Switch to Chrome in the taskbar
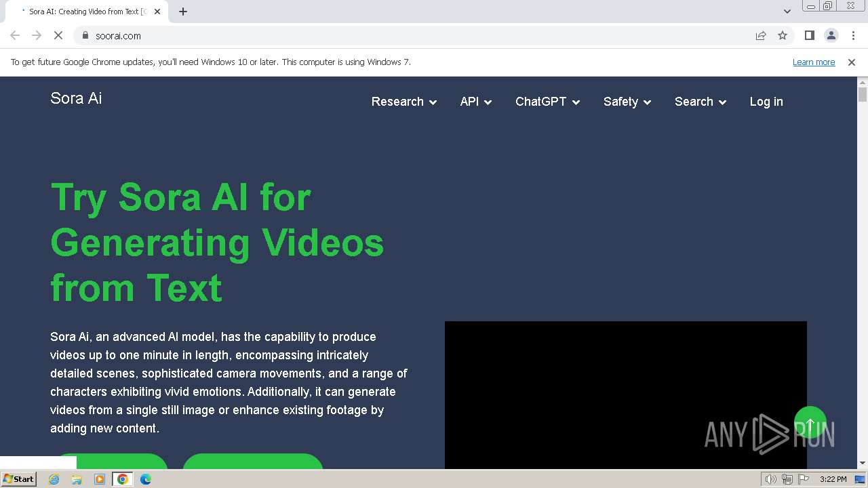The width and height of the screenshot is (868, 488). (123, 479)
